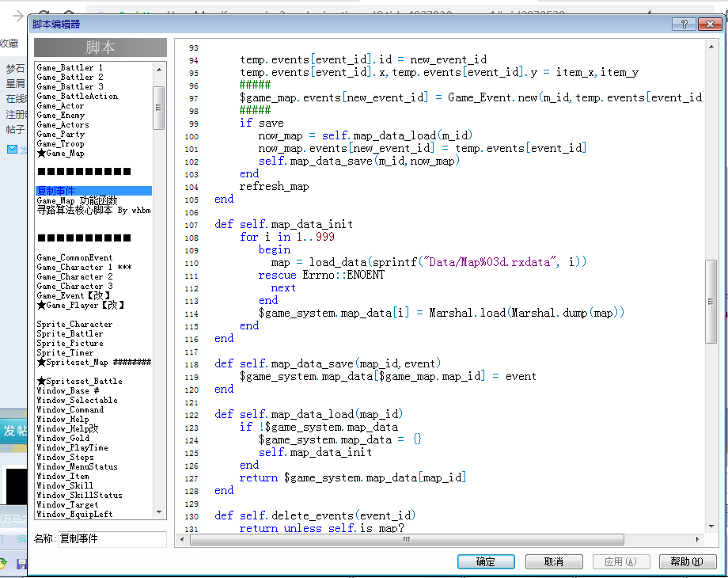Select the 复制事件 script in list
Image resolution: width=728 pixels, height=578 pixels.
[94, 191]
